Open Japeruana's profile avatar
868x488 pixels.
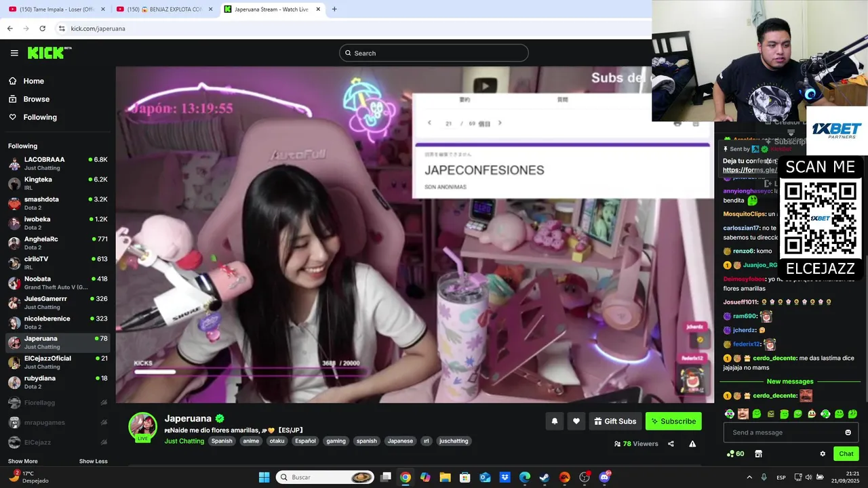pos(142,426)
